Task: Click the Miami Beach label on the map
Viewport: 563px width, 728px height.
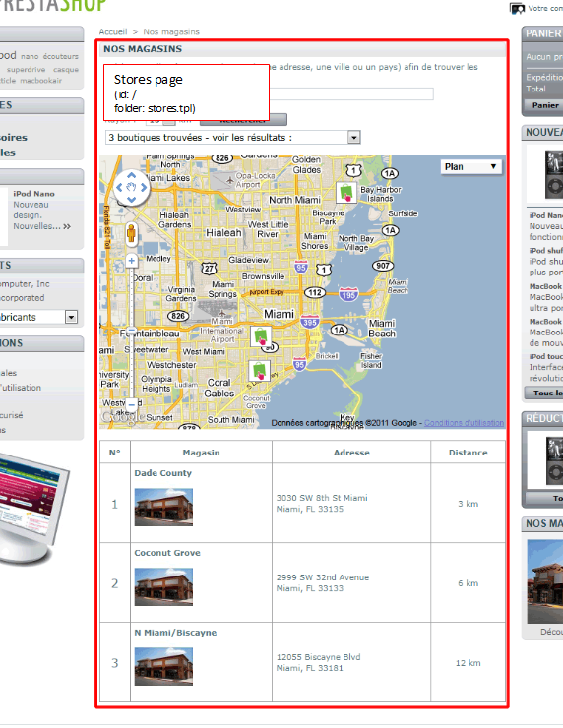Action: 382,329
